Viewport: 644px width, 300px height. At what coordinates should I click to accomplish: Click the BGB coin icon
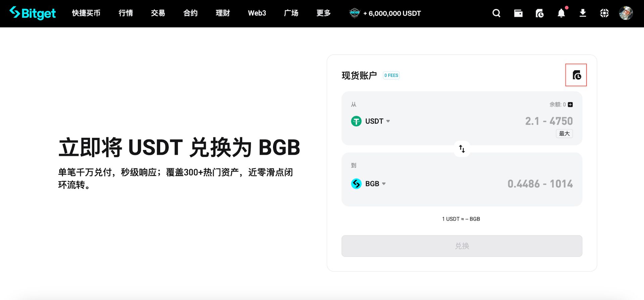356,184
